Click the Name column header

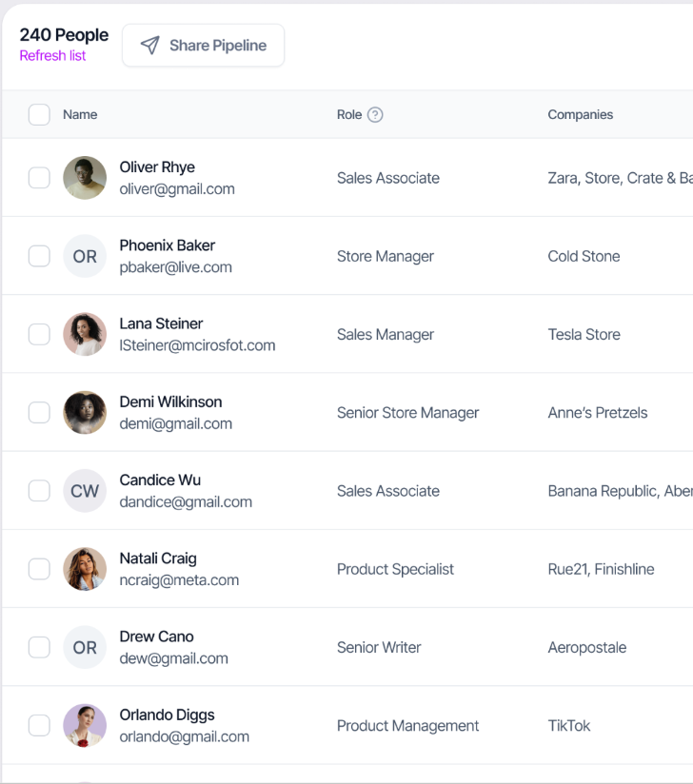pos(80,115)
